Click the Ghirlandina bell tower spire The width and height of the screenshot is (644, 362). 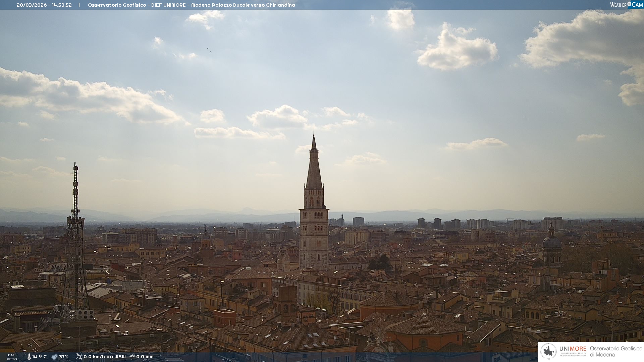[314, 168]
